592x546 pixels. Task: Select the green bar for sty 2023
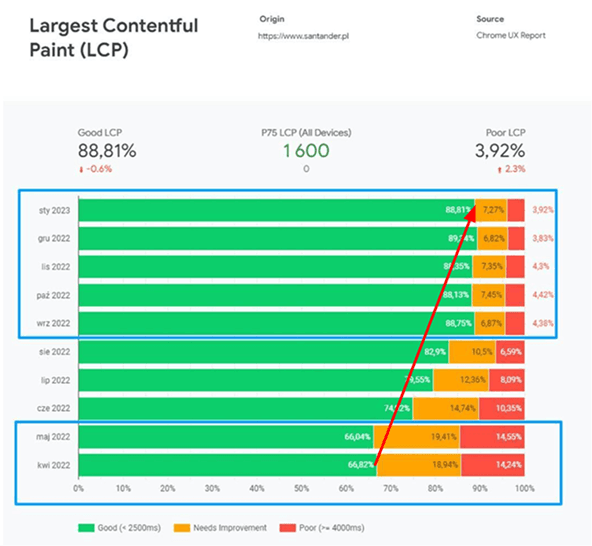pos(277,210)
